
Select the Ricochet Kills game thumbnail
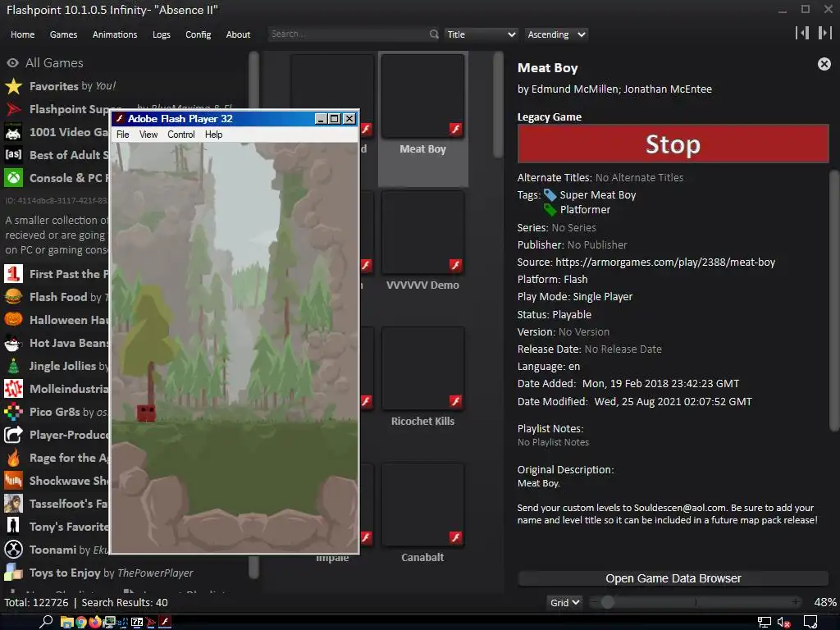coord(422,368)
